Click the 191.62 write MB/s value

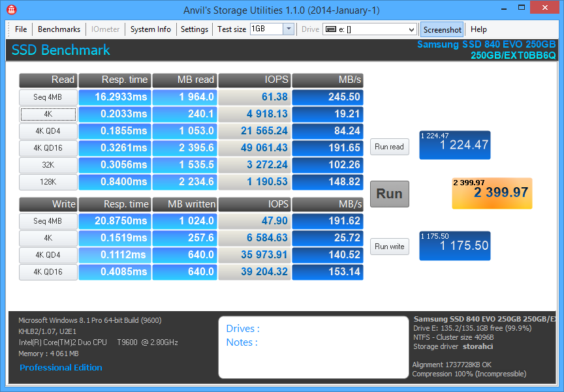point(328,221)
